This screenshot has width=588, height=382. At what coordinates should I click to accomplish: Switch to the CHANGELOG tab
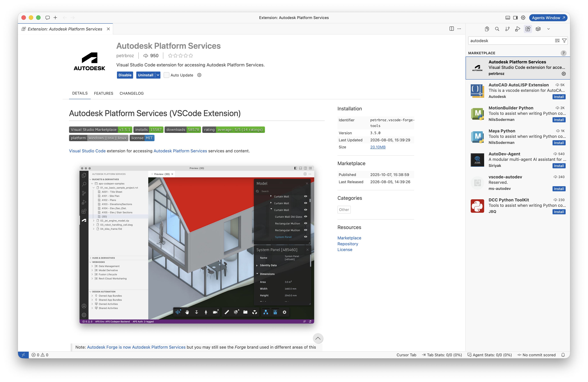(x=132, y=93)
